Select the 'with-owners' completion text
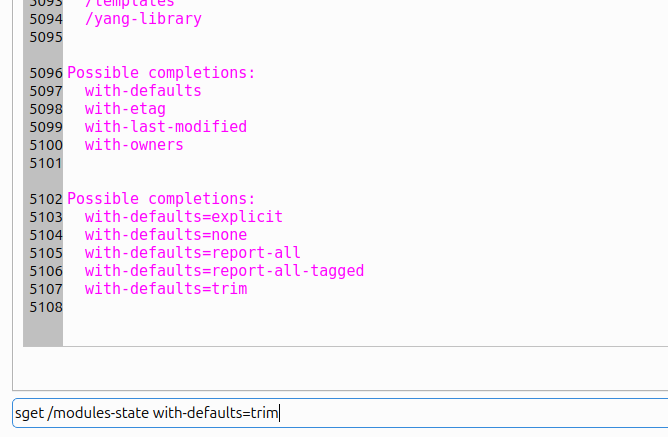Screen dimensions: 668x437 [134, 145]
